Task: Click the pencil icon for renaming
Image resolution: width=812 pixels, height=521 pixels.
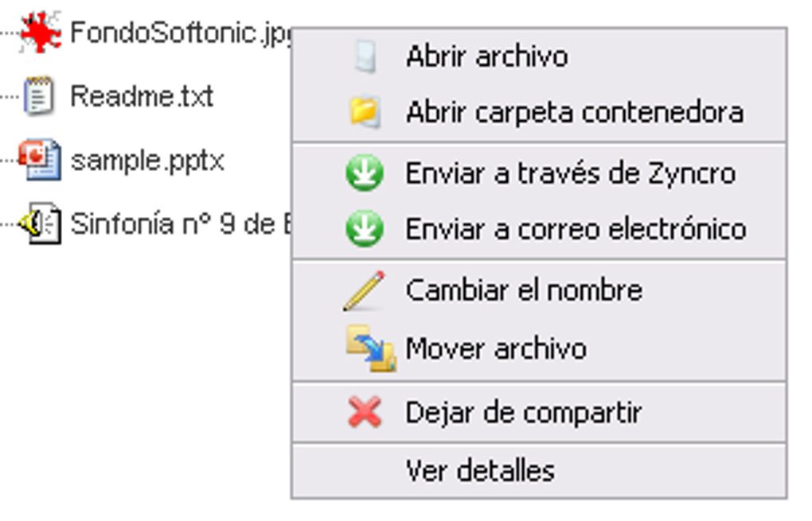Action: click(x=365, y=290)
